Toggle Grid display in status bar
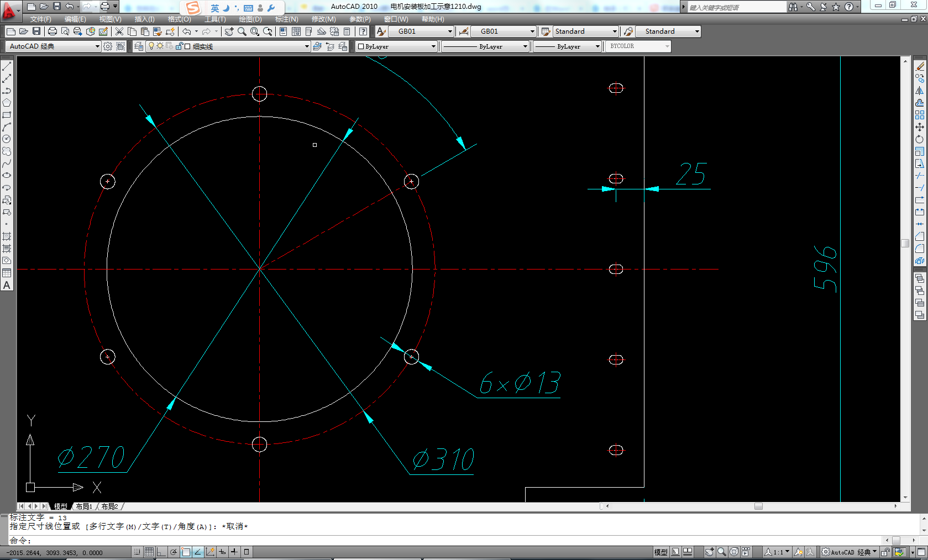This screenshot has height=560, width=928. (x=149, y=552)
